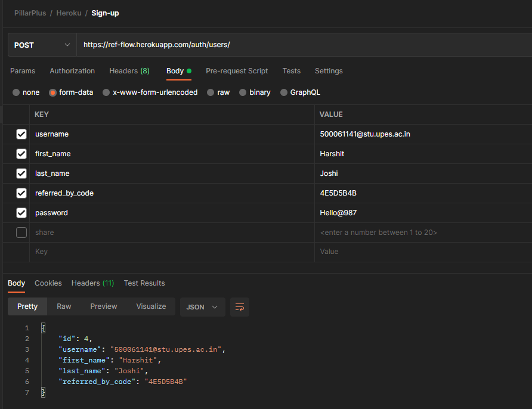Select the Preview response view

click(x=104, y=306)
